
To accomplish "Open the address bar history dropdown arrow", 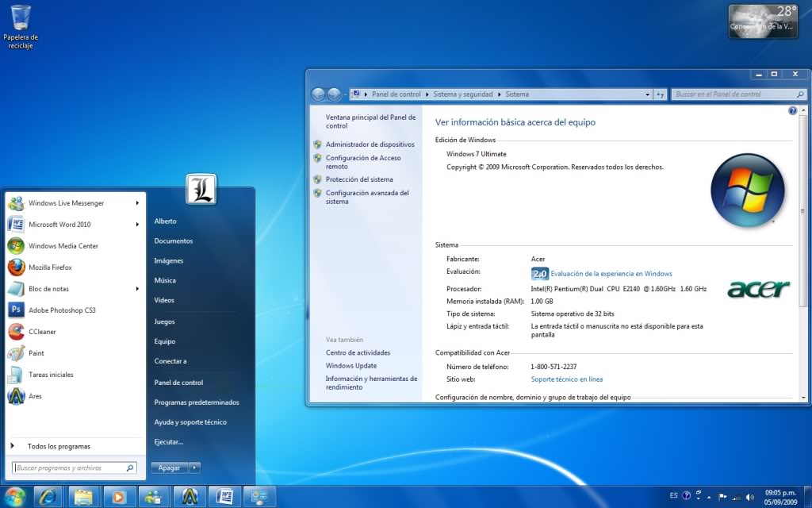I will click(x=650, y=94).
